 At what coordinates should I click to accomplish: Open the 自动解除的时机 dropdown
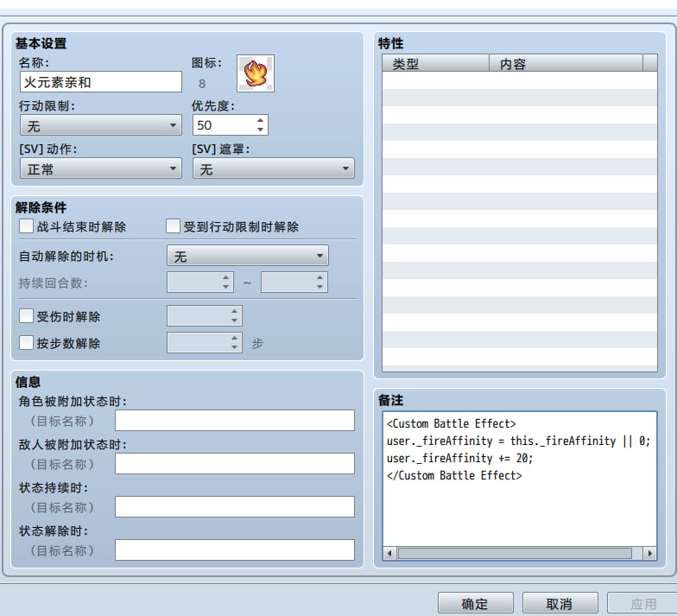(x=247, y=256)
